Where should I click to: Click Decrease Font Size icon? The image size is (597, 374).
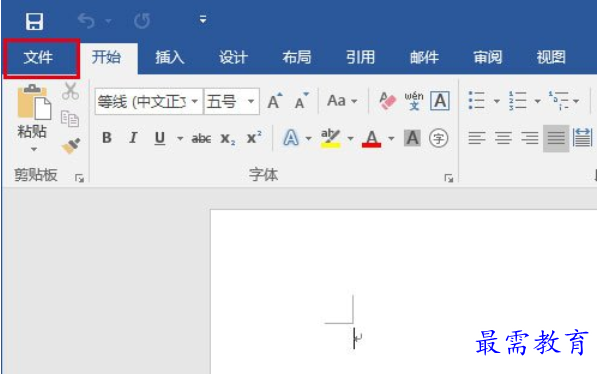pyautogui.click(x=302, y=101)
